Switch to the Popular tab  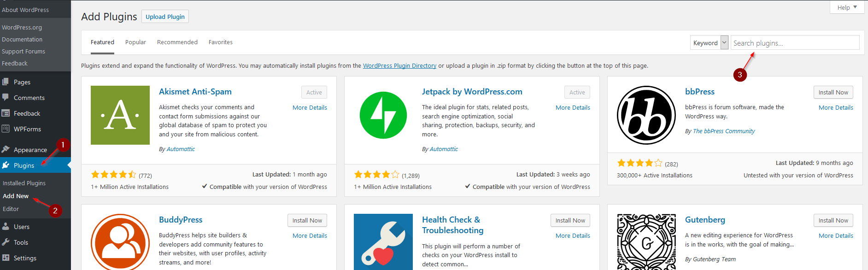(x=135, y=42)
